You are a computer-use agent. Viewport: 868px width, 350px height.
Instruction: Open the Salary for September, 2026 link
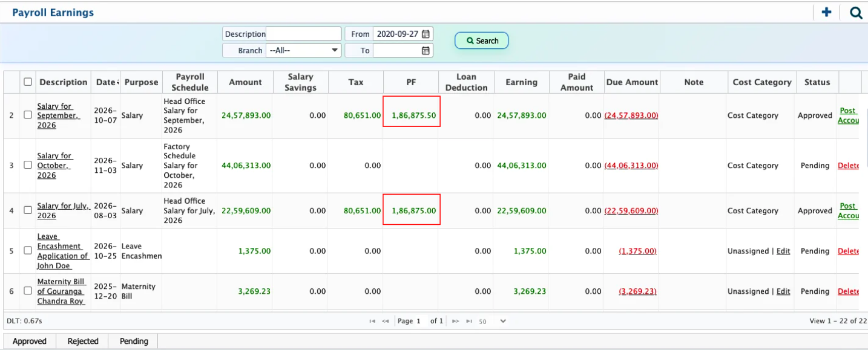[x=58, y=115]
